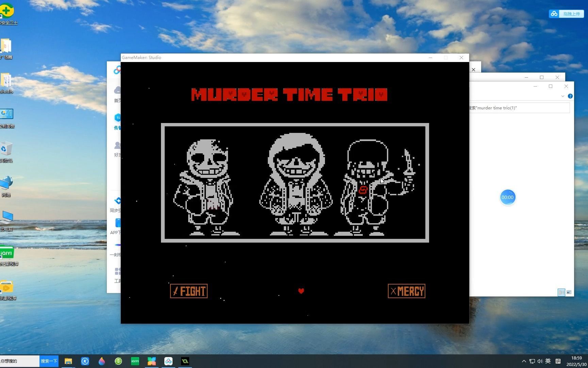The width and height of the screenshot is (588, 368).
Task: Switch explorer to details view icon
Action: (561, 292)
